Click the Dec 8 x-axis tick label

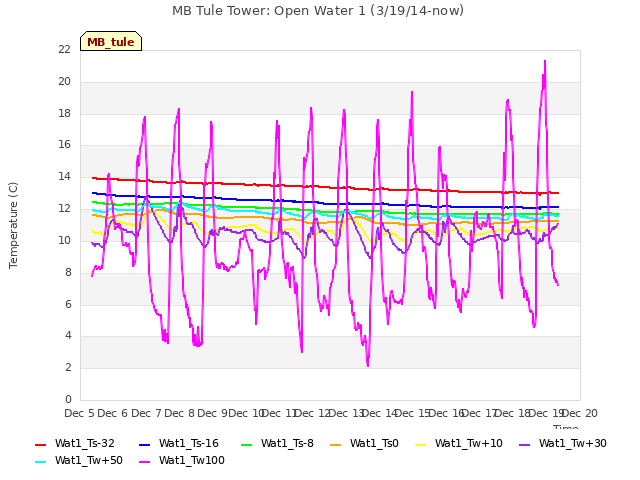tap(179, 413)
